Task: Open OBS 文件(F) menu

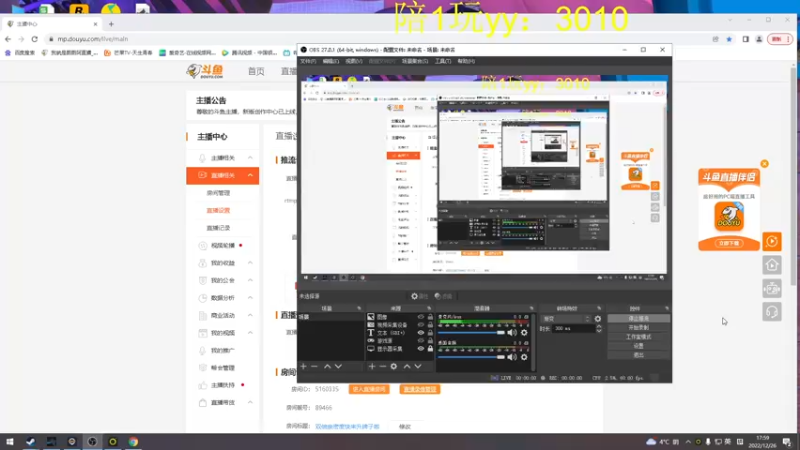Action: coord(308,61)
